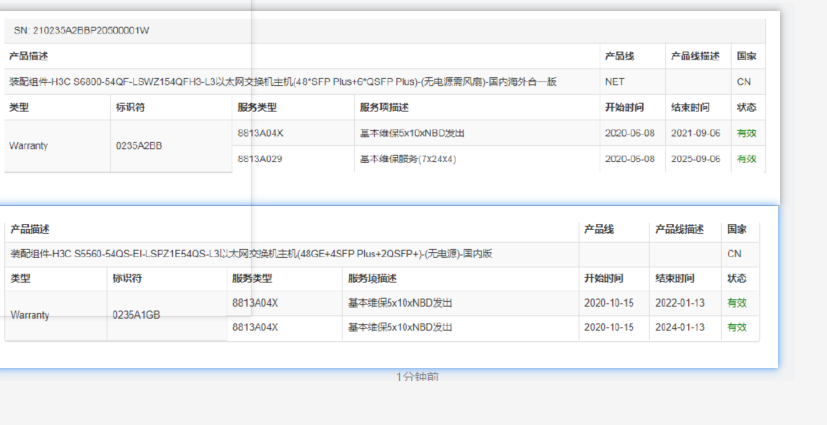Click 8813A04X in the 2022-01-13 row
This screenshot has height=425, width=827.
pyautogui.click(x=255, y=303)
